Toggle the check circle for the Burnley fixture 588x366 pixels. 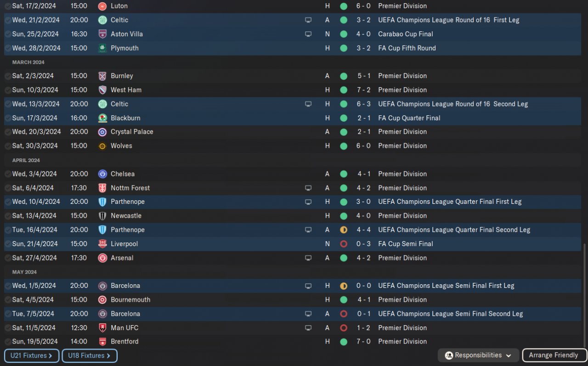[x=8, y=76]
